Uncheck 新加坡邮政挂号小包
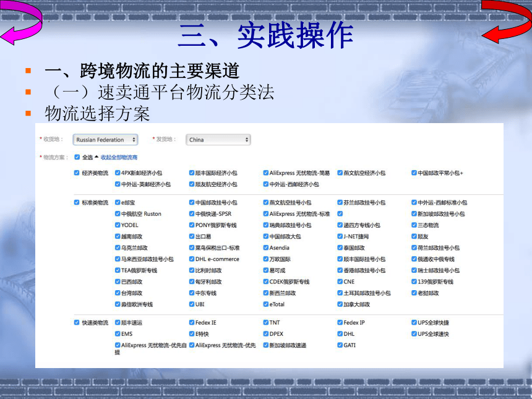Image resolution: width=532 pixels, height=399 pixels. (x=414, y=214)
